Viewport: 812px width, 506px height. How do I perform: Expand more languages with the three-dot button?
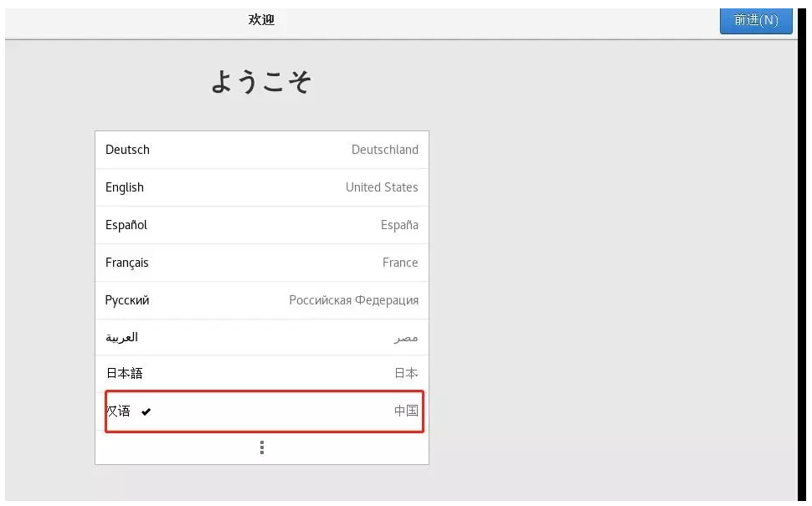[x=262, y=448]
